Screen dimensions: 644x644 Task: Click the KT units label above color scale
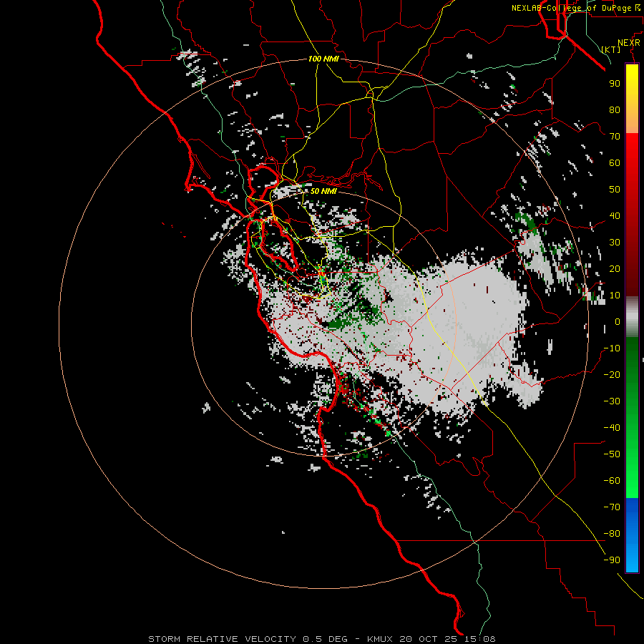[611, 49]
